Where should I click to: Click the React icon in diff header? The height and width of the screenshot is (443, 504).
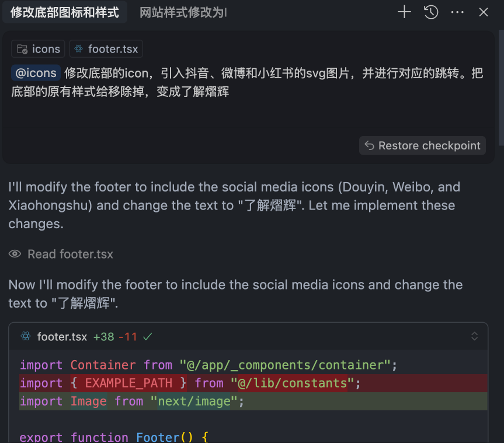(25, 337)
